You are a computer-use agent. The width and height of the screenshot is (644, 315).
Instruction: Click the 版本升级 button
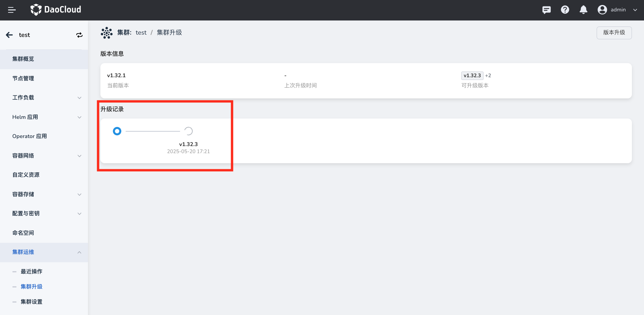tap(614, 33)
